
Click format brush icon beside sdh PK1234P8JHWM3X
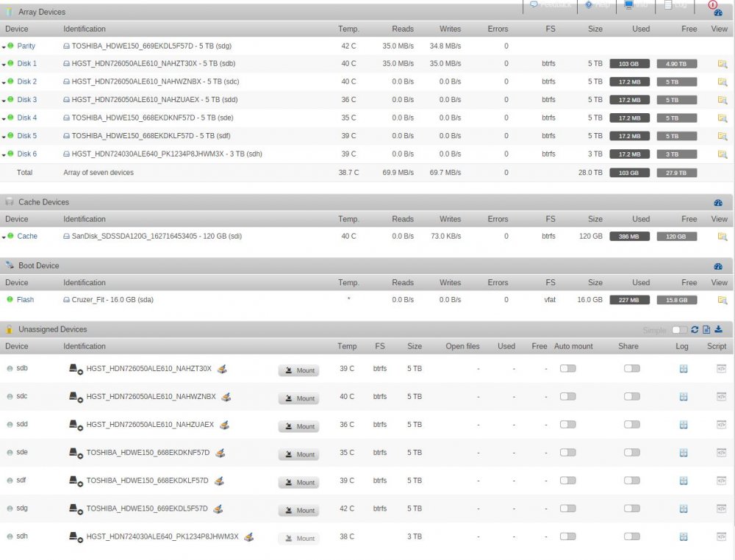(x=249, y=536)
